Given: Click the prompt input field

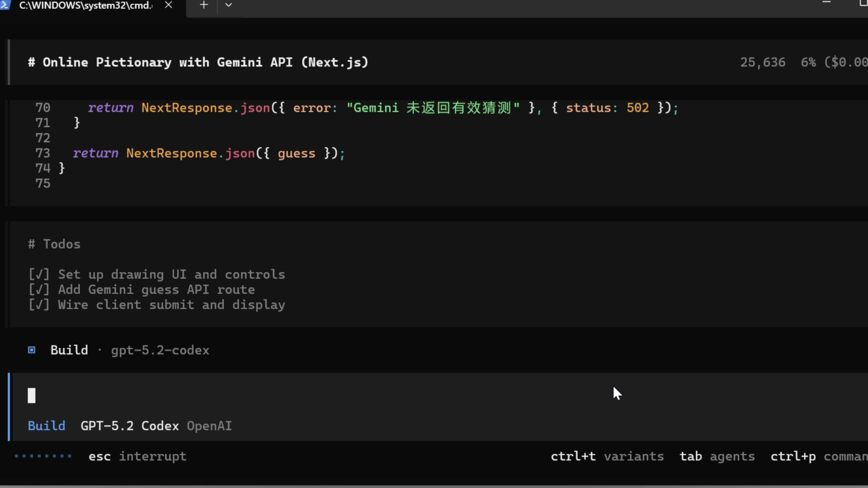Looking at the screenshot, I should tap(303, 396).
